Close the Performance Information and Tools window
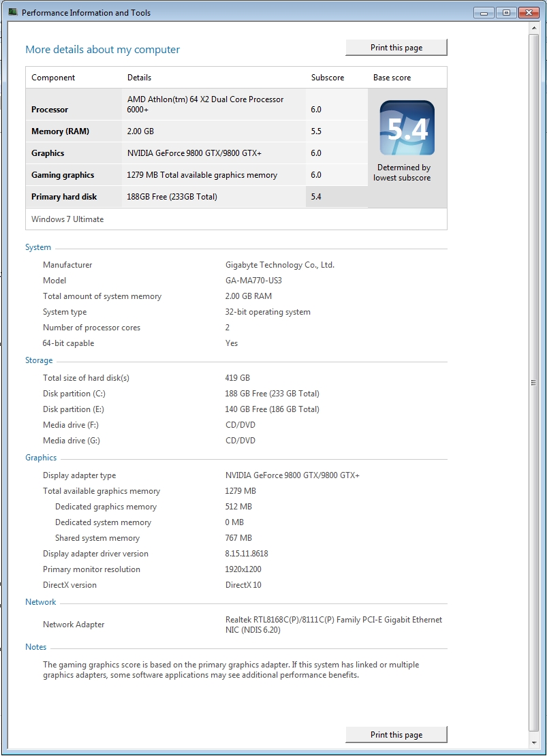The width and height of the screenshot is (547, 756). (529, 12)
